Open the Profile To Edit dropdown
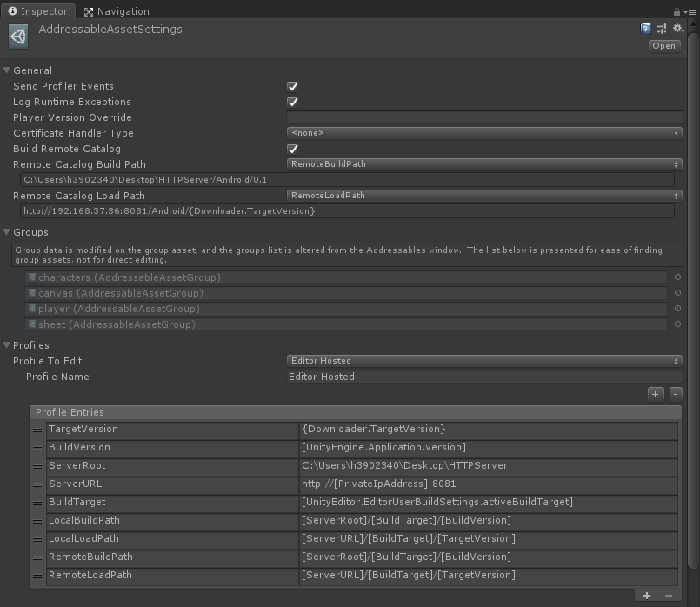The height and width of the screenshot is (607, 700). pyautogui.click(x=484, y=361)
